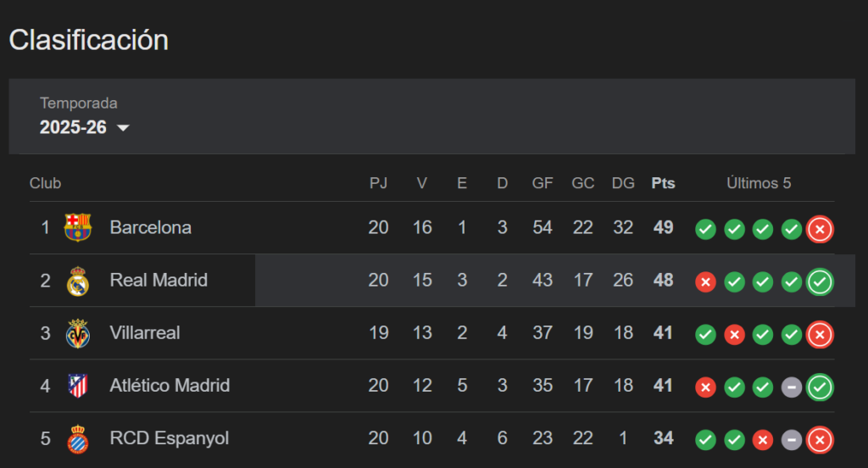Click Villarreal's latest result loss icon
The width and height of the screenshot is (868, 468).
[820, 334]
